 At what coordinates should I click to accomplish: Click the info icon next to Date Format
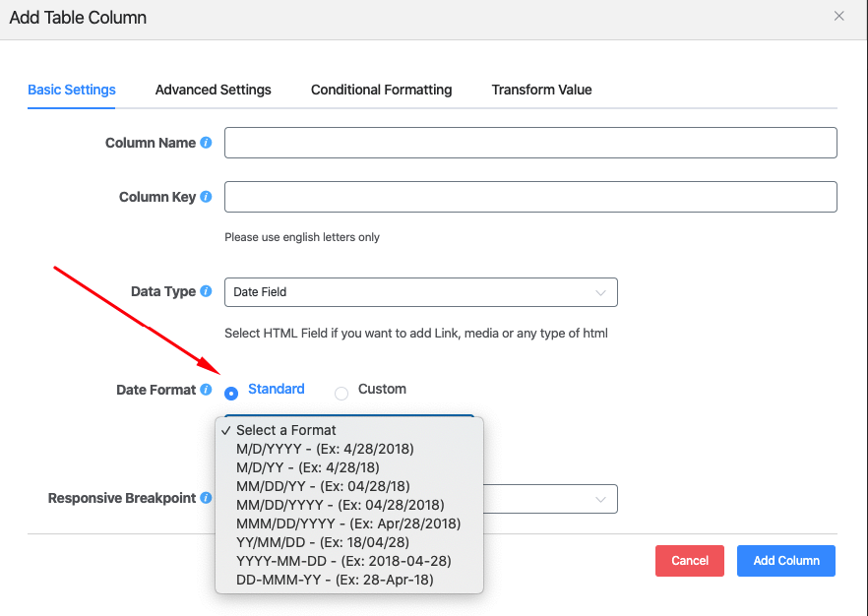206,390
